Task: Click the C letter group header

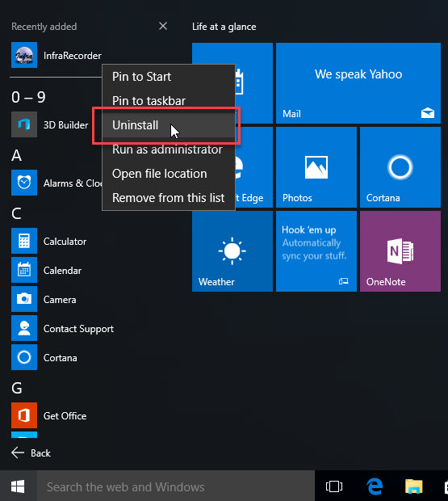Action: [x=17, y=213]
